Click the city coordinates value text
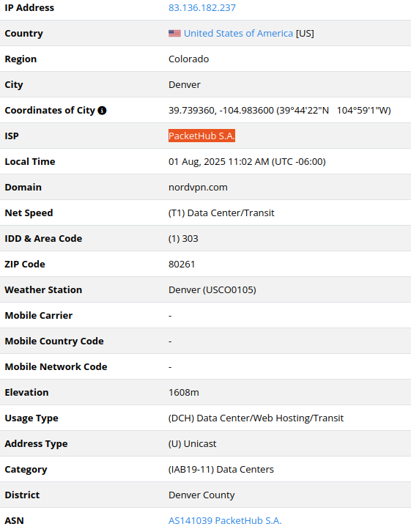 tap(280, 110)
